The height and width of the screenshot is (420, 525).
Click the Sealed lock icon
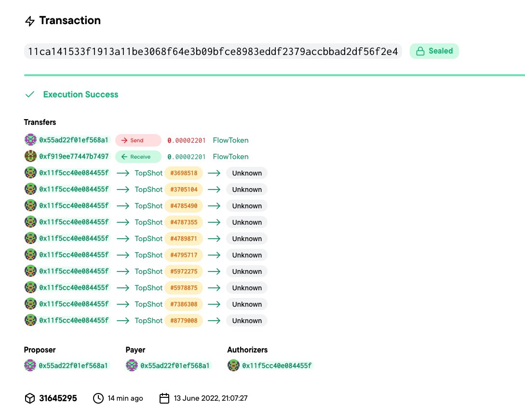click(420, 51)
